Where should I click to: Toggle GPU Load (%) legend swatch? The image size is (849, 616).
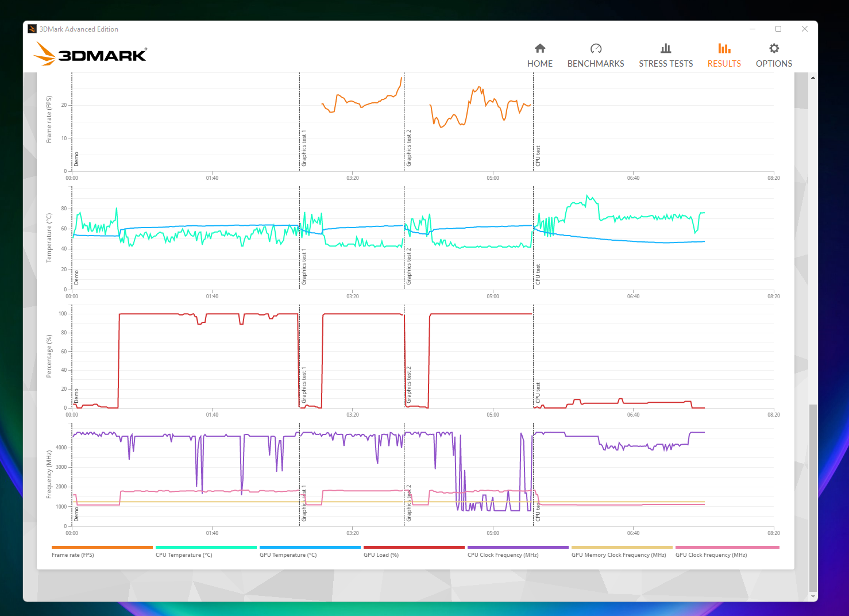pos(414,547)
